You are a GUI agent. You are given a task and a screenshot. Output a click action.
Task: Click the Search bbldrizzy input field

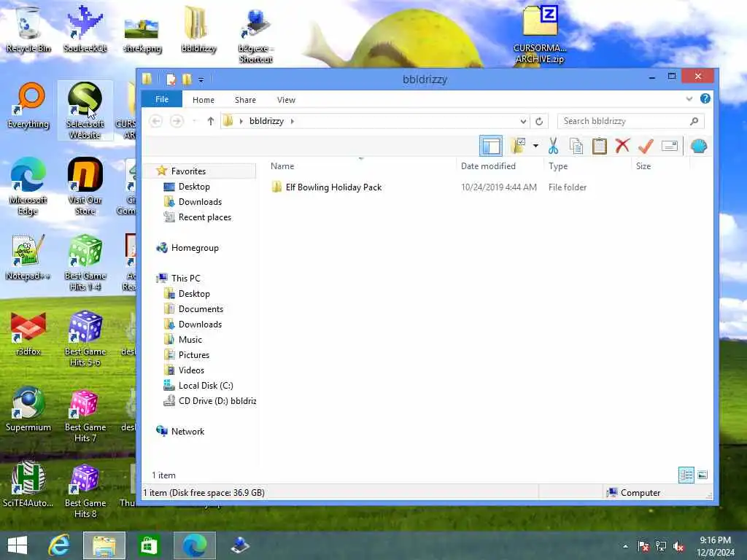pos(624,121)
